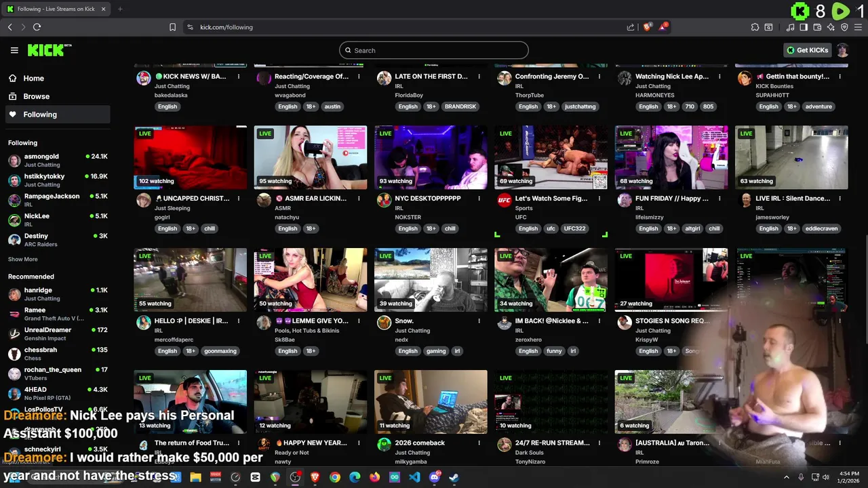
Task: Open 4HEAD in Recommended list
Action: click(58, 393)
